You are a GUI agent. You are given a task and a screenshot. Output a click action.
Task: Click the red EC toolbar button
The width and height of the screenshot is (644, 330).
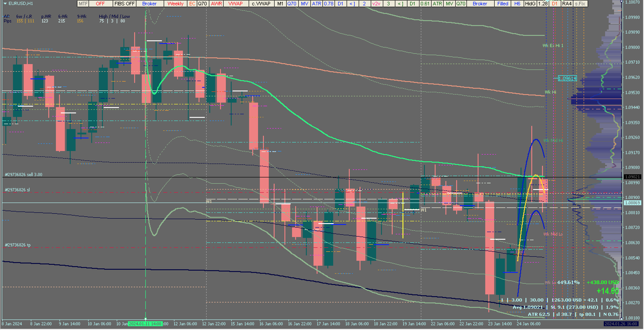(192, 4)
